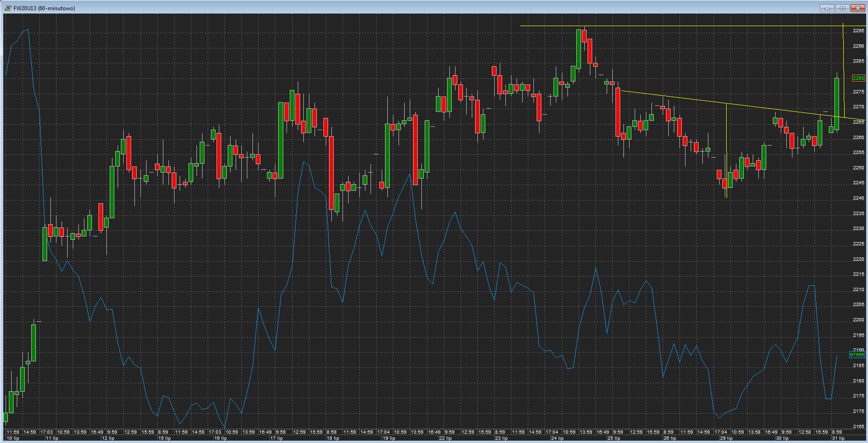Viewport: 868px width, 443px height.
Task: Click the FW20U13 chart window icon
Action: click(x=8, y=8)
